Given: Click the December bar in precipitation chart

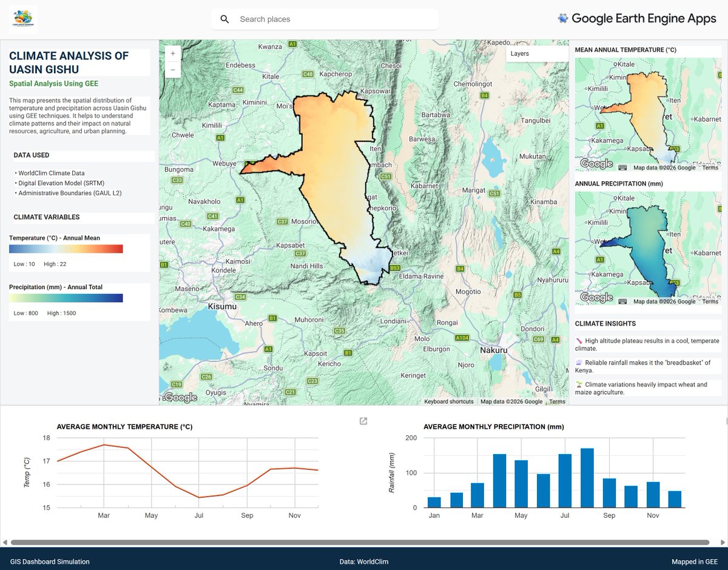Looking at the screenshot, I should 675,499.
